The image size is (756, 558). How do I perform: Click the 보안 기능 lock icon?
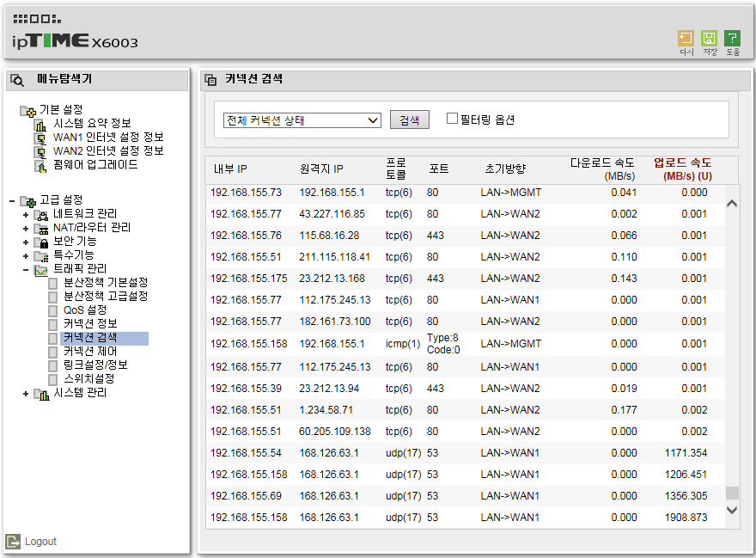[42, 242]
